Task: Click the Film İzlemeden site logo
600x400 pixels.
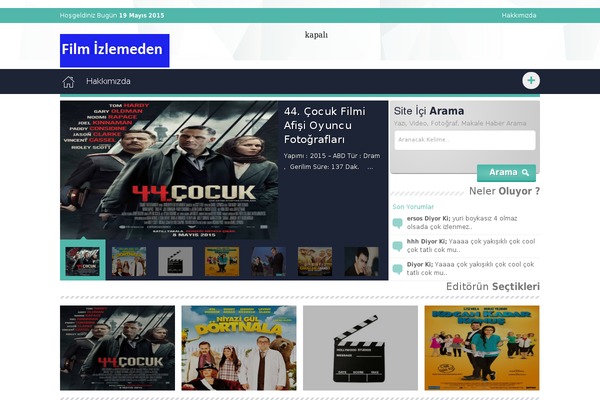Action: (x=114, y=51)
